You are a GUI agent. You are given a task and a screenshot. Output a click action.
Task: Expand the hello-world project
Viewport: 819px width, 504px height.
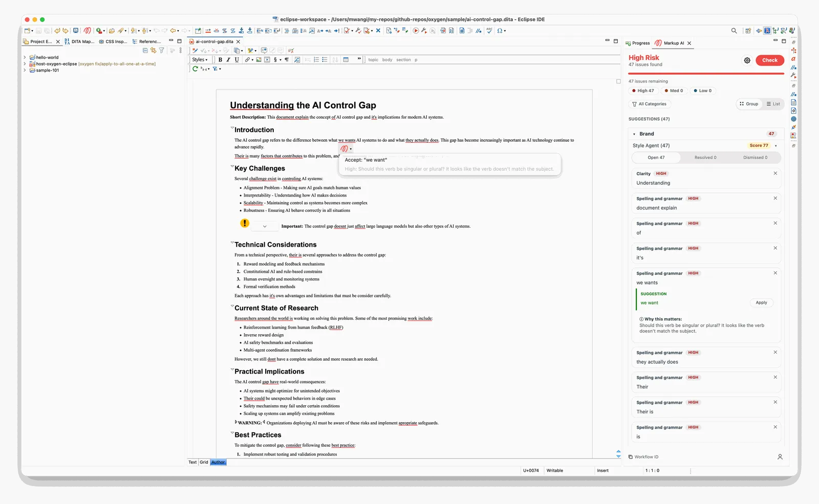[x=25, y=57]
